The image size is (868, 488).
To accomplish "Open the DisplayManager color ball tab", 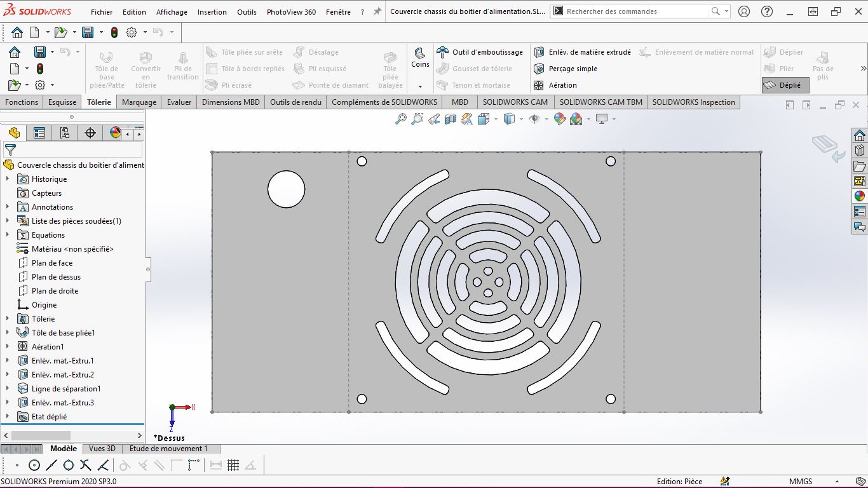I will (115, 133).
